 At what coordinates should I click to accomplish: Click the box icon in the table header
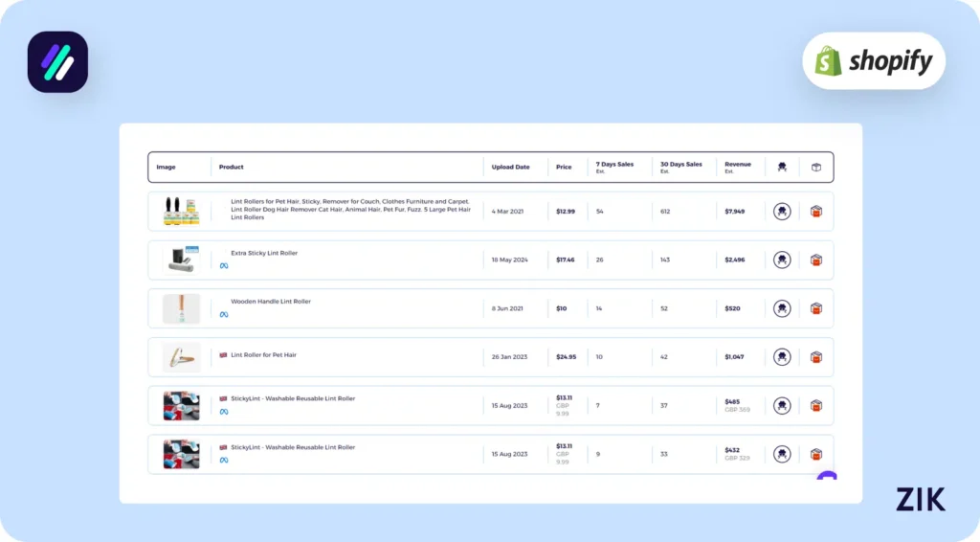[816, 168]
